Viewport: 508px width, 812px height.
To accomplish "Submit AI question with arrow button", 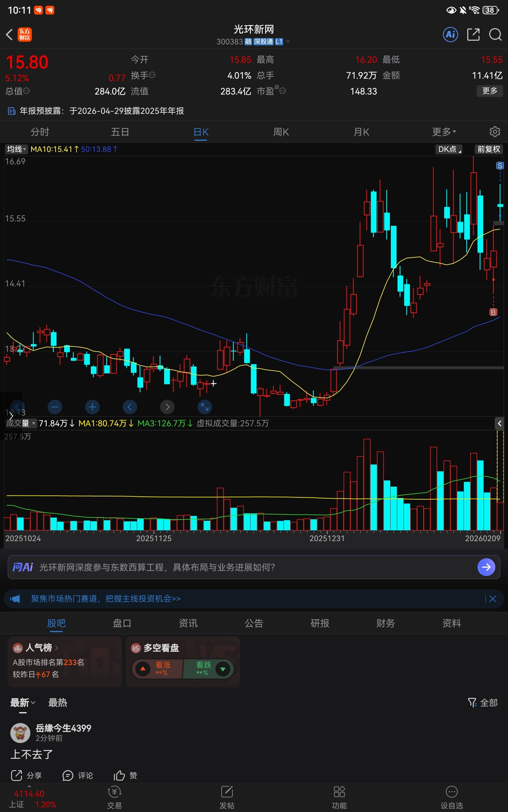I will click(486, 567).
